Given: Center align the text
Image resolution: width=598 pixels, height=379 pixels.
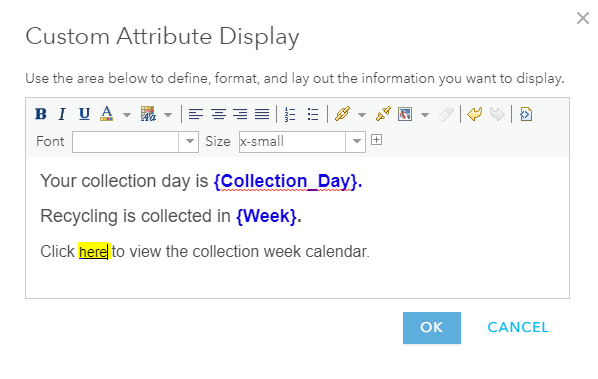Looking at the screenshot, I should [218, 114].
